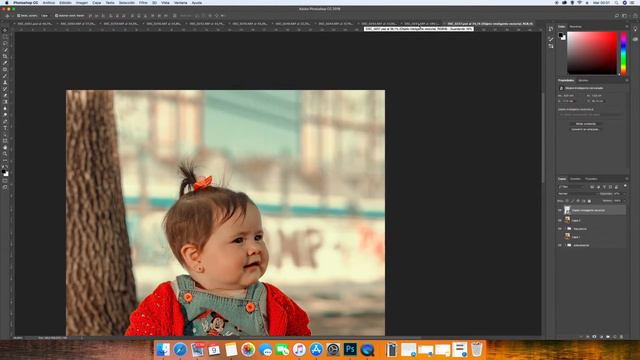Open the layer filter Tipo dropdown
The height and width of the screenshot is (360, 640).
[572, 187]
